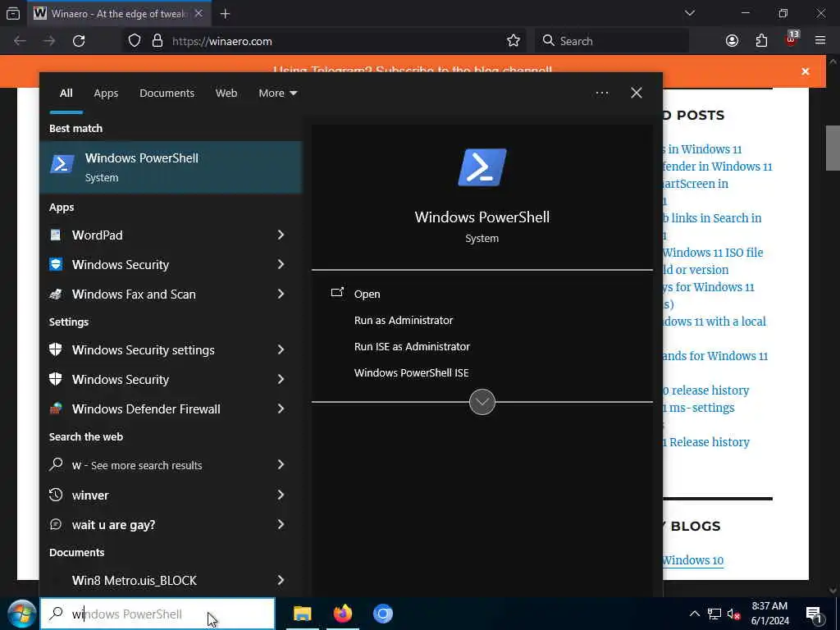Click Open in PowerShell preview actions
The width and height of the screenshot is (840, 630).
tap(367, 294)
